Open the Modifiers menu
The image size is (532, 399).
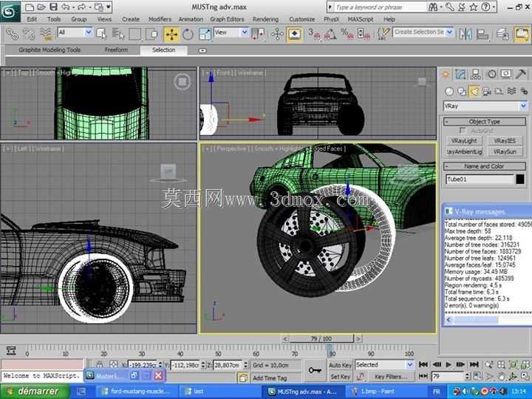pos(160,19)
